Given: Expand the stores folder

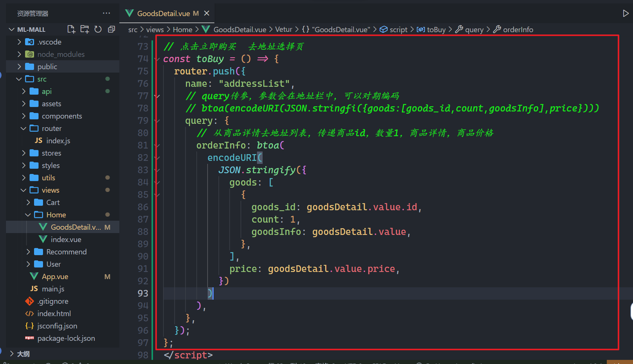Looking at the screenshot, I should [24, 153].
